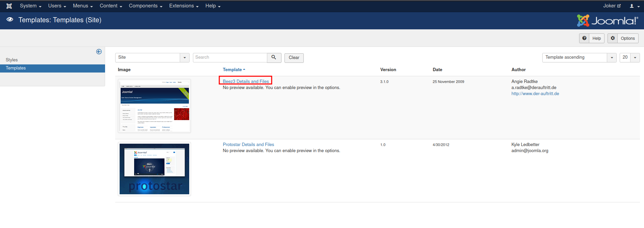Click the eye icon beside the page title
The image size is (644, 228).
point(10,20)
